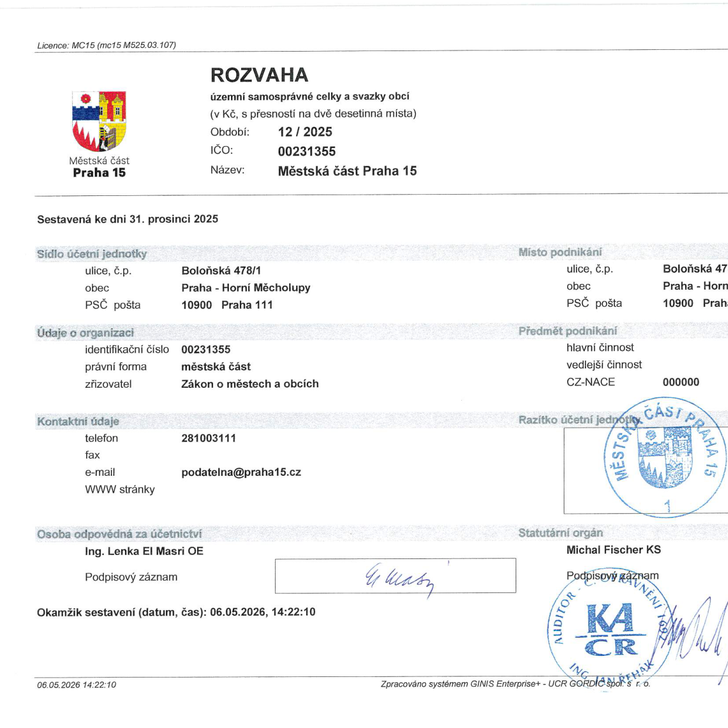
Task: Select legal form value 'městská část'
Action: click(216, 367)
